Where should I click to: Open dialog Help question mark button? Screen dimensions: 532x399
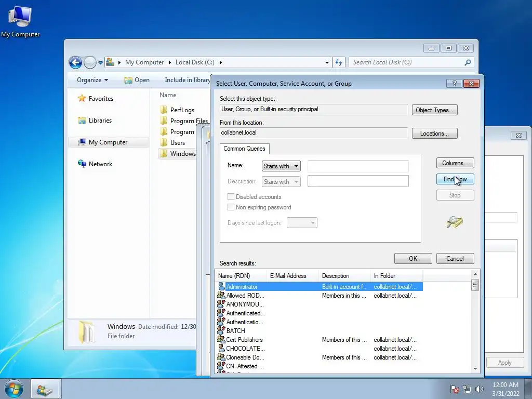[454, 84]
